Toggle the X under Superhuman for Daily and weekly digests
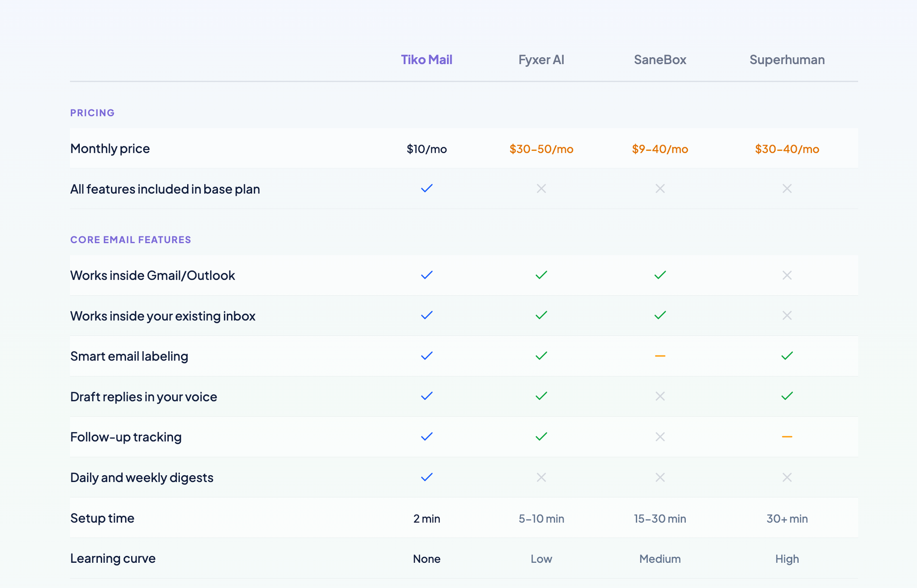917x588 pixels. coord(787,477)
